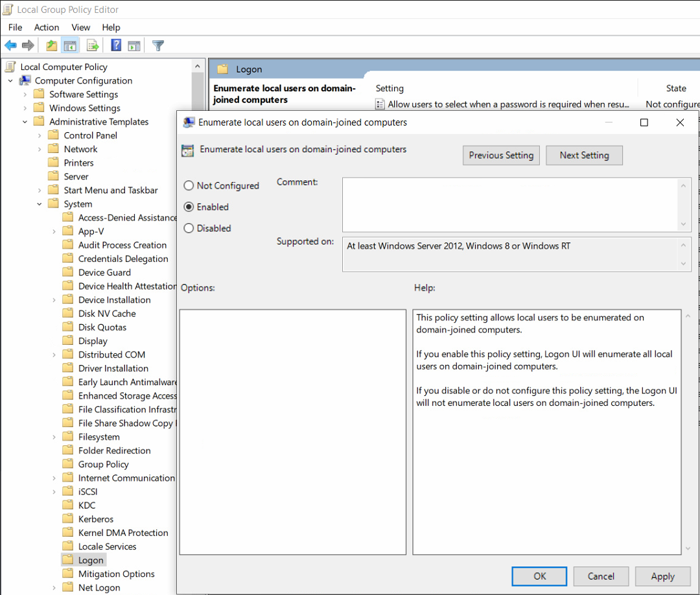Select the Logon folder in the tree
The width and height of the screenshot is (700, 595).
point(91,560)
